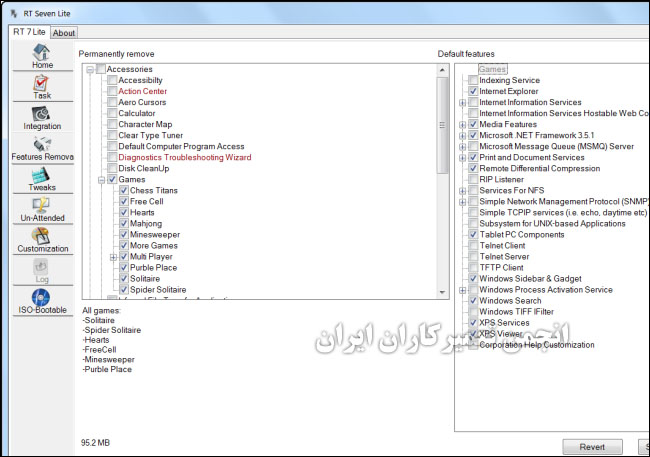
Task: Expand Microsoft Message Queue (MSMQ) Server node
Action: click(x=463, y=147)
